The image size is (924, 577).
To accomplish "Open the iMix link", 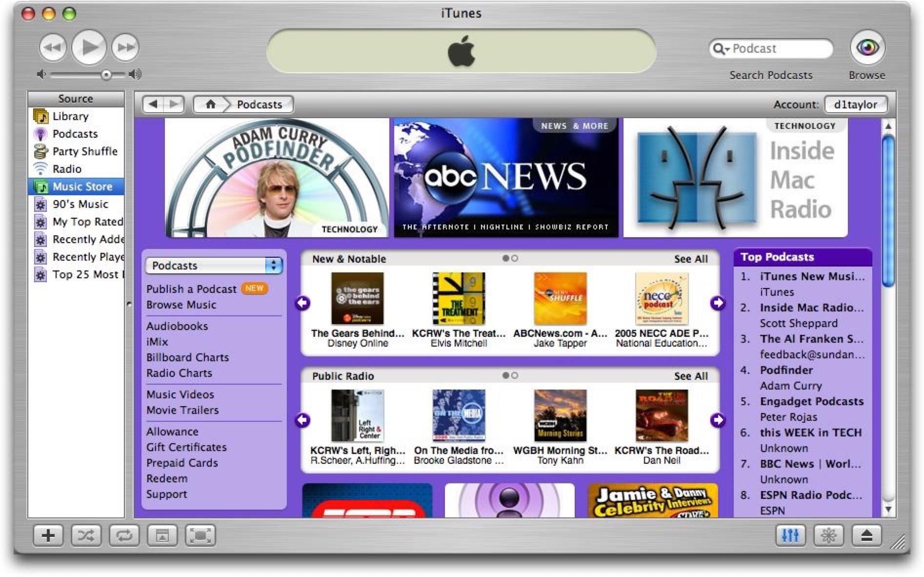I will coord(157,342).
